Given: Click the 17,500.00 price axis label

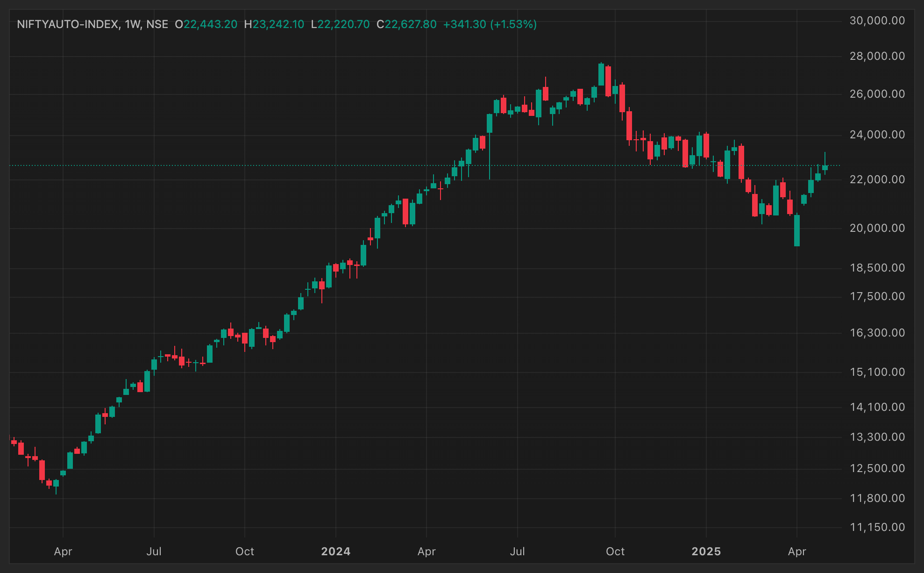Looking at the screenshot, I should point(877,296).
